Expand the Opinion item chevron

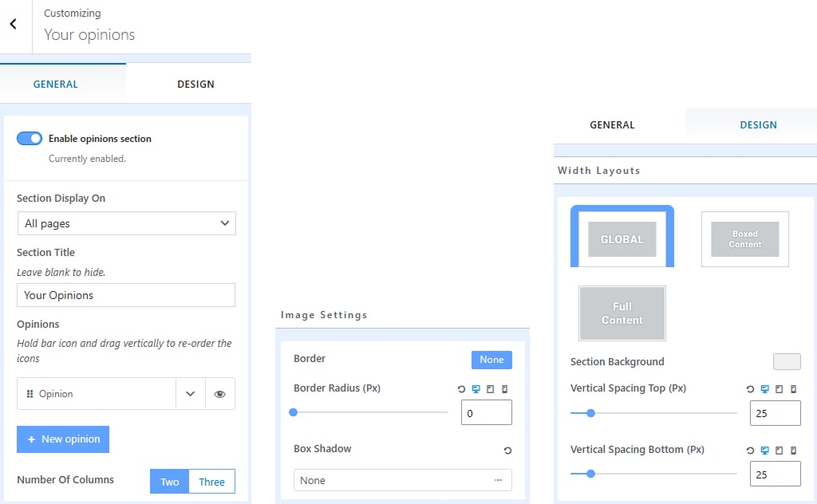coord(190,394)
